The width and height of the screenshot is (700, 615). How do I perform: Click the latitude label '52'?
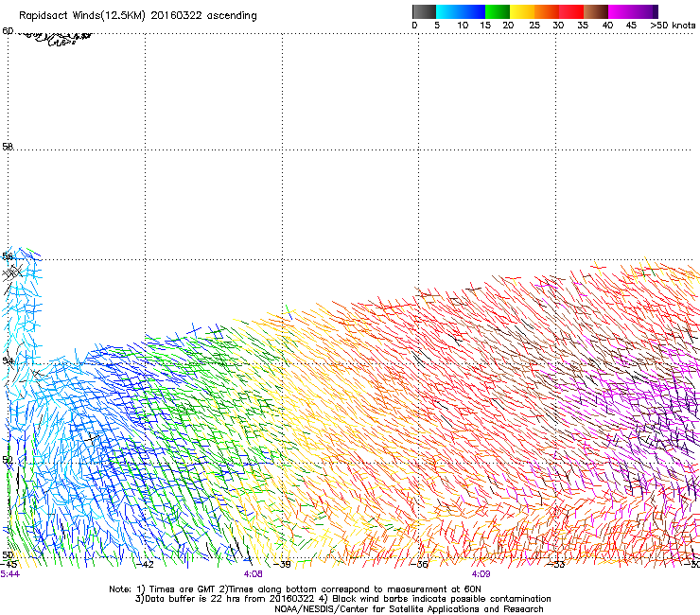(x=8, y=459)
